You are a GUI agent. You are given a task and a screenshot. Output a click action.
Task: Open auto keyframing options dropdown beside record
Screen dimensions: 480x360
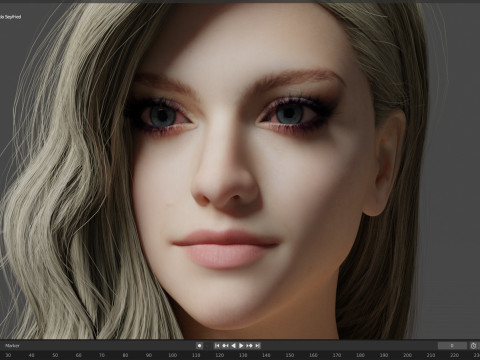pyautogui.click(x=207, y=346)
